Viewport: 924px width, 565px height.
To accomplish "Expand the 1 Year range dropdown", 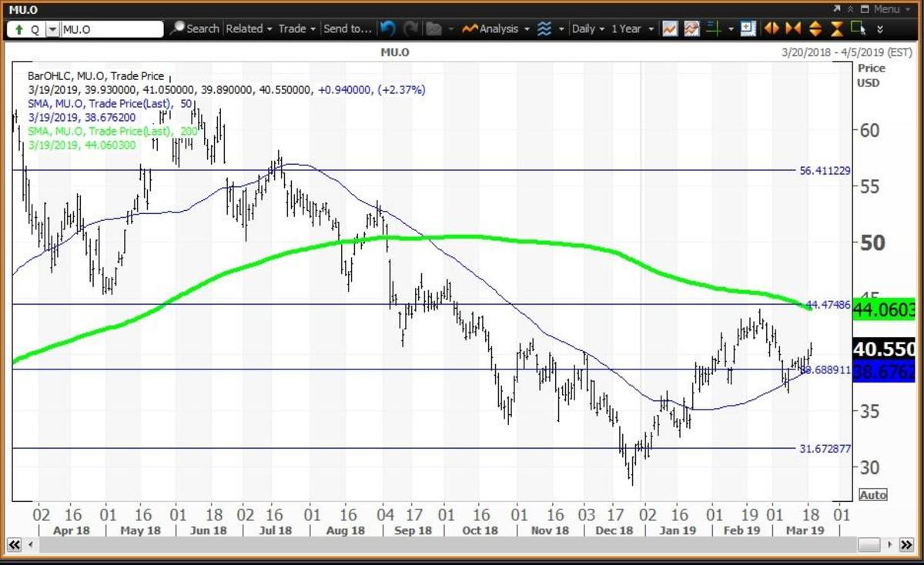I will coord(631,28).
